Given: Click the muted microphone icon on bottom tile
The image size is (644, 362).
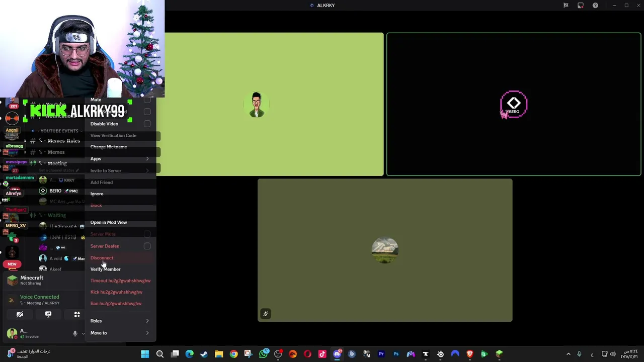Looking at the screenshot, I should [x=266, y=314].
